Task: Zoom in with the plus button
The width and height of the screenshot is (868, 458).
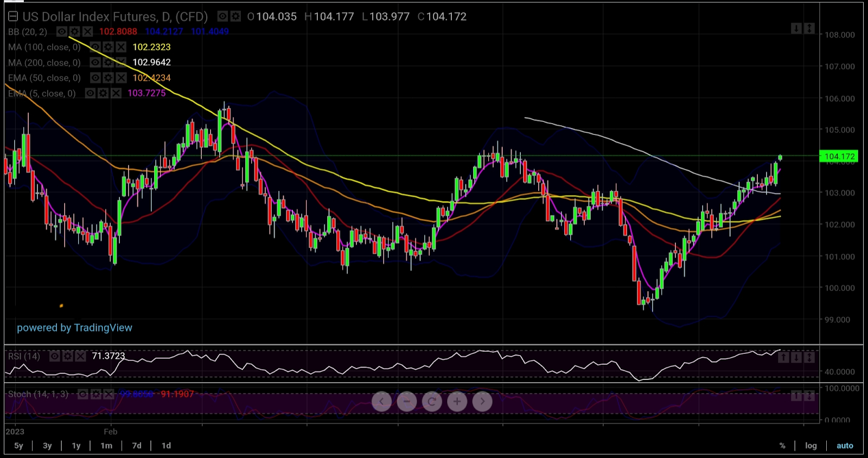Action: coord(457,402)
